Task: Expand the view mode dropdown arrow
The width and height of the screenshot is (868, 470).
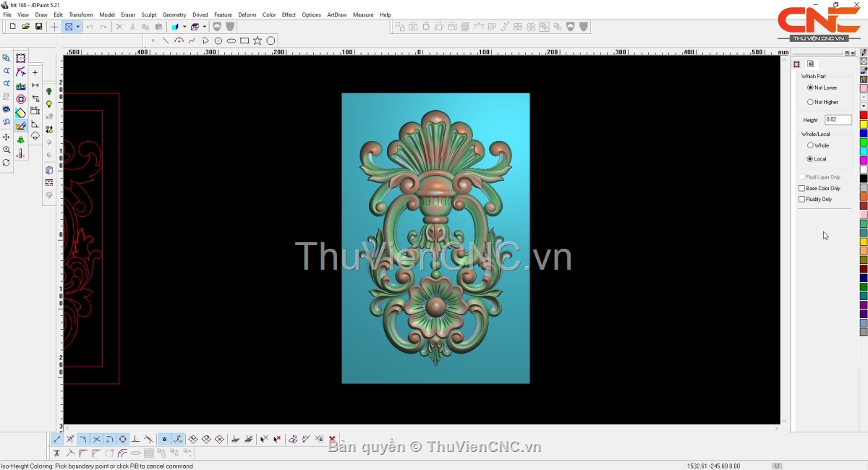Action: [77, 27]
